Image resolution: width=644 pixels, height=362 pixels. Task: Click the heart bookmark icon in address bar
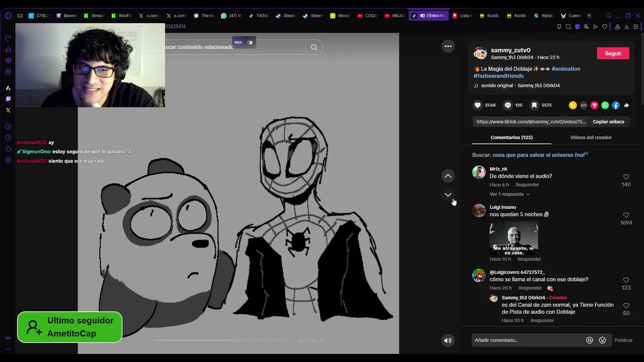click(604, 27)
